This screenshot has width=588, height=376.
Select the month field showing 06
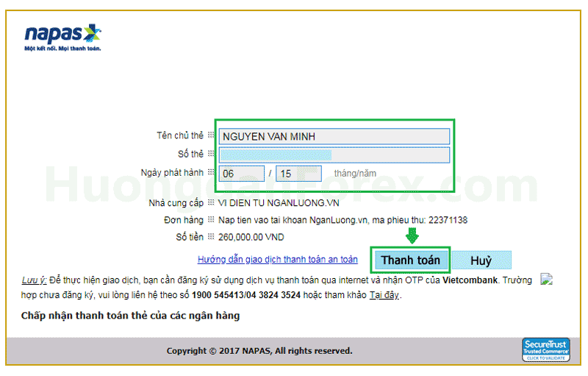click(x=242, y=174)
